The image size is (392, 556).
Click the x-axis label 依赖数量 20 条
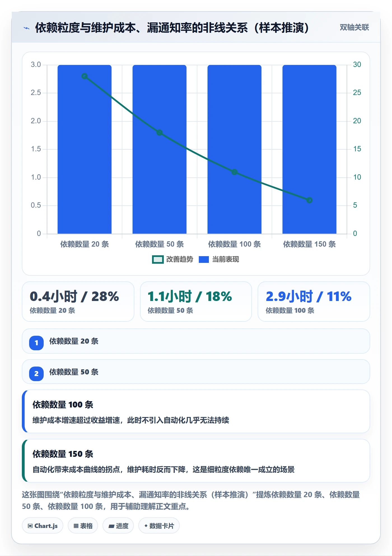click(85, 244)
